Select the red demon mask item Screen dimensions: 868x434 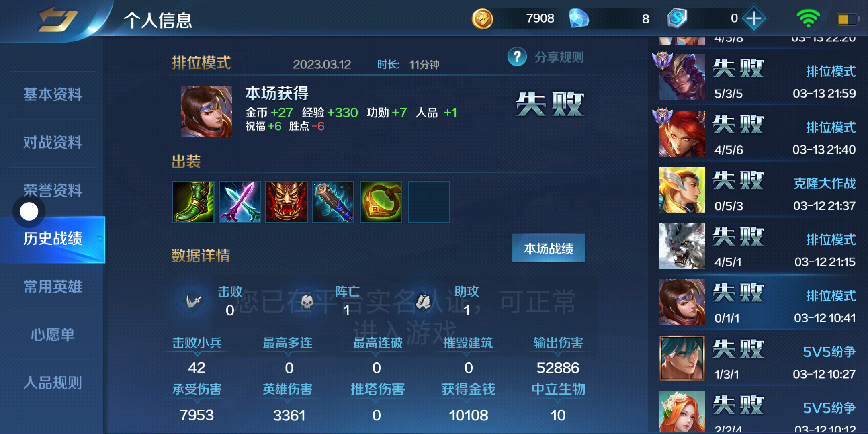click(287, 202)
